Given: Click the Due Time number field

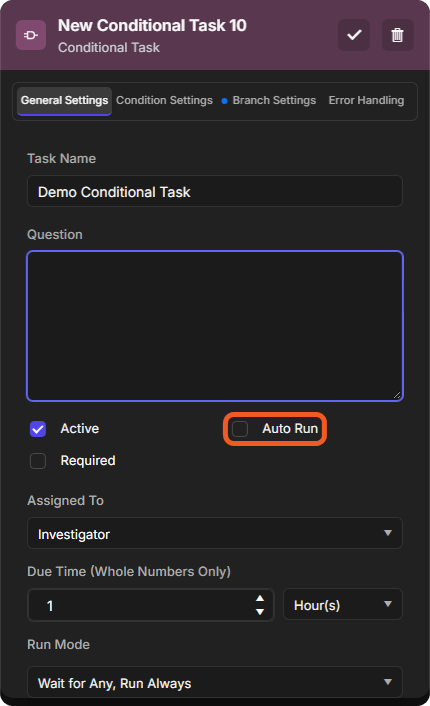Looking at the screenshot, I should click(150, 605).
